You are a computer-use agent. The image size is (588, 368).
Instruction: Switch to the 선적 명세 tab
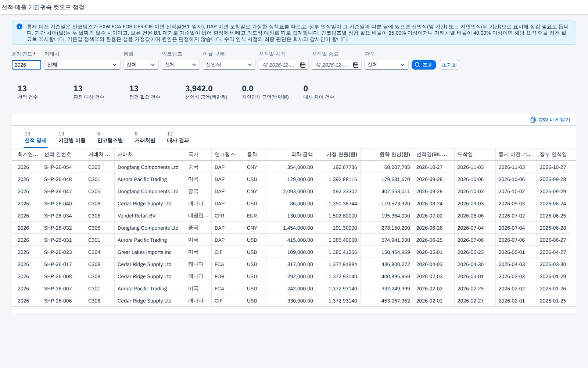click(35, 137)
